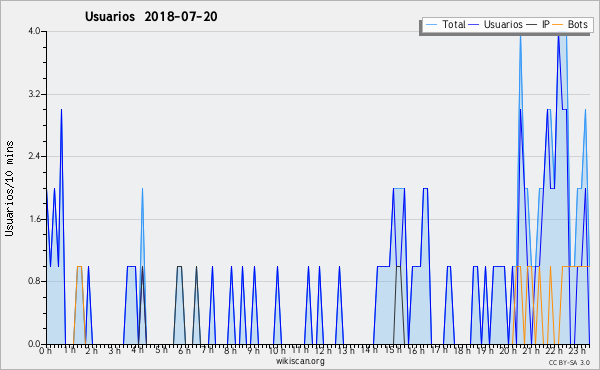The height and width of the screenshot is (370, 600).
Task: Click the '4 h' x-axis label
Action: point(138,350)
